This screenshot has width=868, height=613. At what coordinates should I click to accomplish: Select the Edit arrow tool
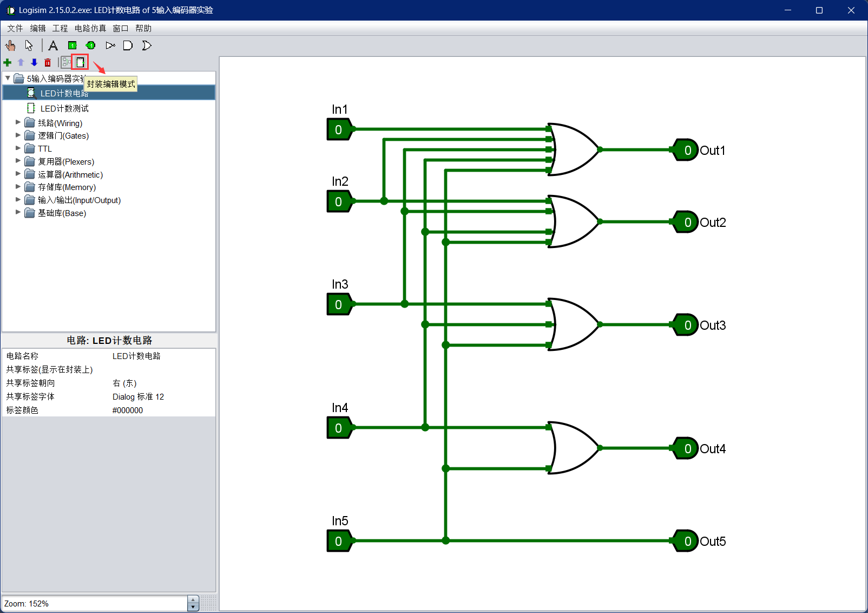pos(29,45)
